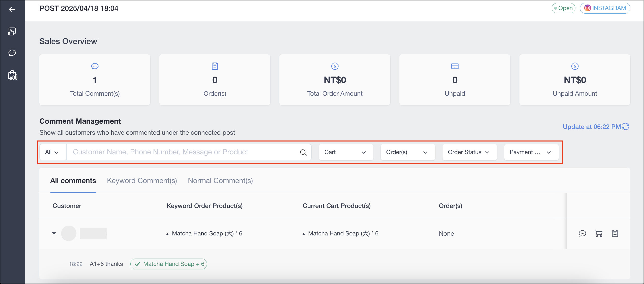Click the Open status badge
Viewport: 644px width, 284px height.
pos(564,8)
